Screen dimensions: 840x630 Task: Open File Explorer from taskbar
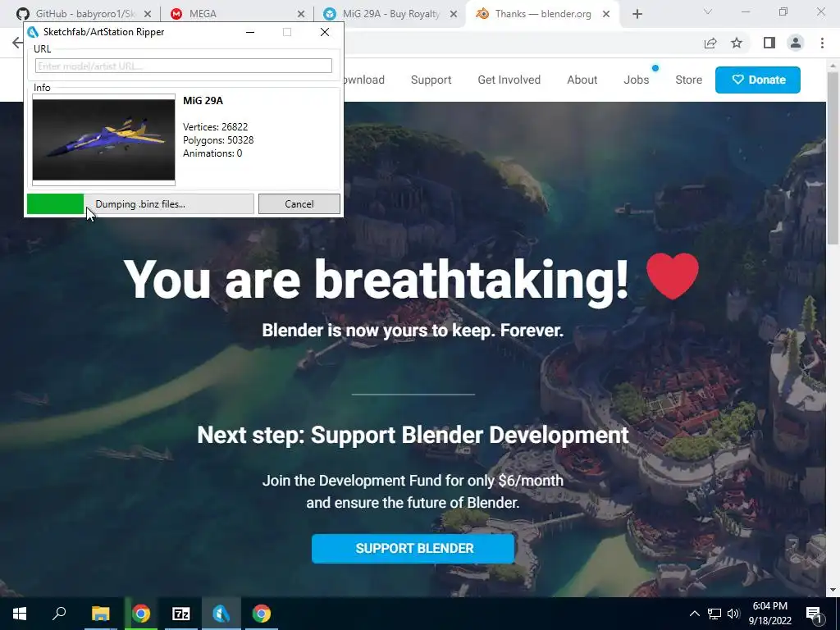(100, 614)
